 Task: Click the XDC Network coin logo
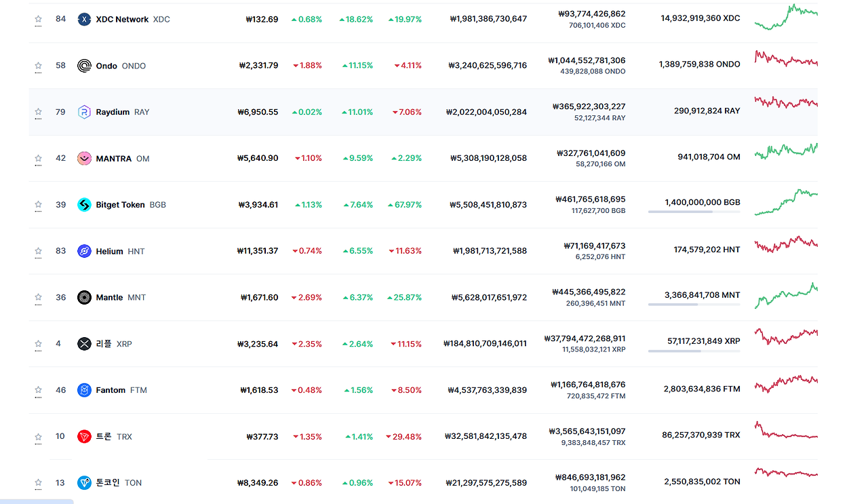pos(84,19)
